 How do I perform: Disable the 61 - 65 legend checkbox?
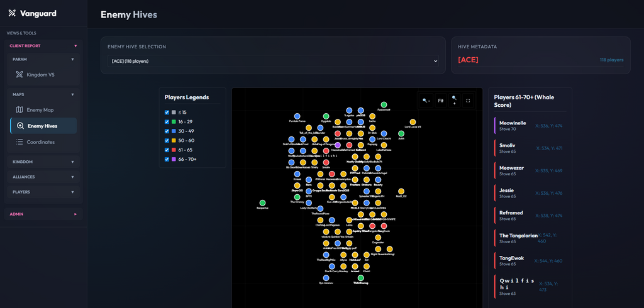click(167, 150)
